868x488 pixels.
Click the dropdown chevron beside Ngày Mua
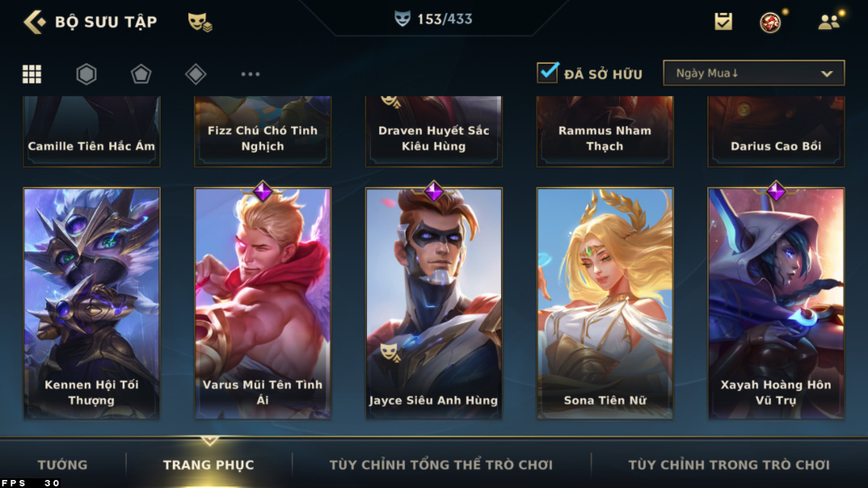(x=827, y=74)
